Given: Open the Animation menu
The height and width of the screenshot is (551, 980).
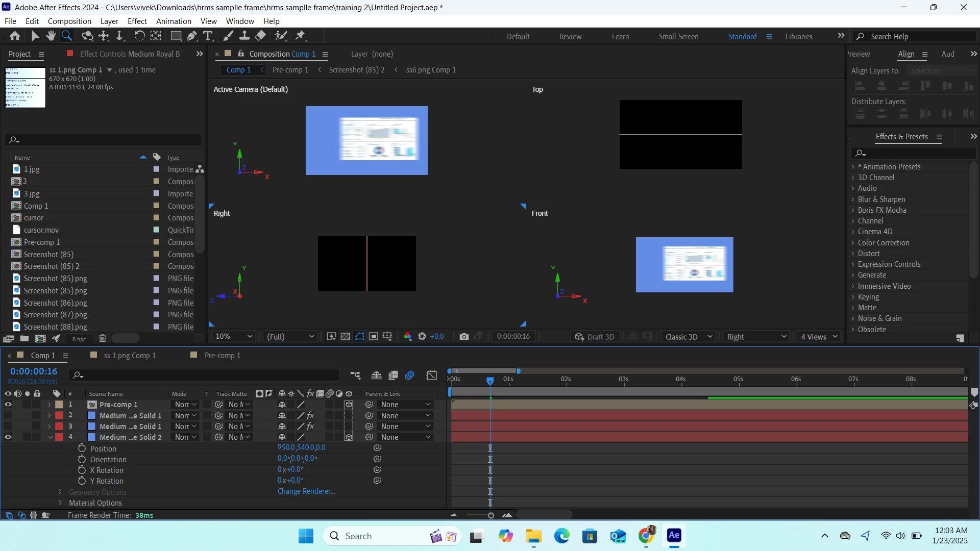Looking at the screenshot, I should (x=174, y=21).
